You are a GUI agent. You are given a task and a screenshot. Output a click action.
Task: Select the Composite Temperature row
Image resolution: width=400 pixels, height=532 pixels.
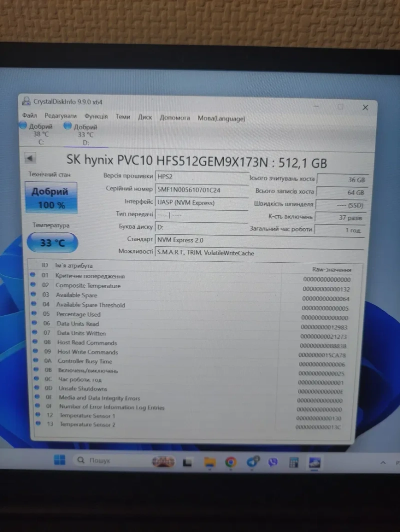pos(190,287)
